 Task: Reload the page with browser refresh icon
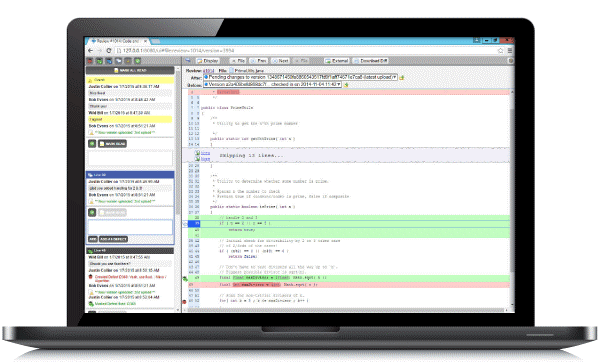[109, 50]
